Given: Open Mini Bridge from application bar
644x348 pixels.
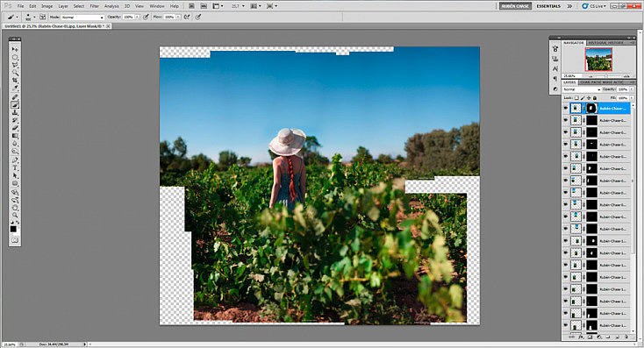Looking at the screenshot, I should pos(204,6).
